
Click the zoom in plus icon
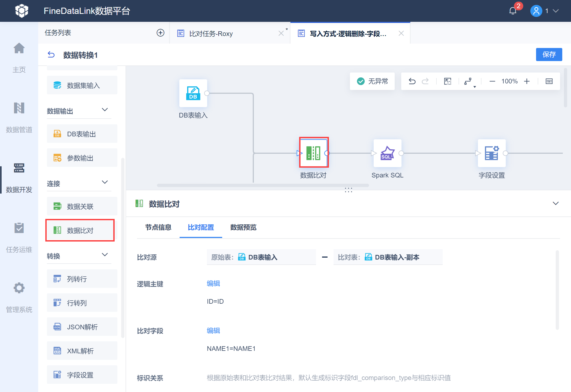point(527,81)
